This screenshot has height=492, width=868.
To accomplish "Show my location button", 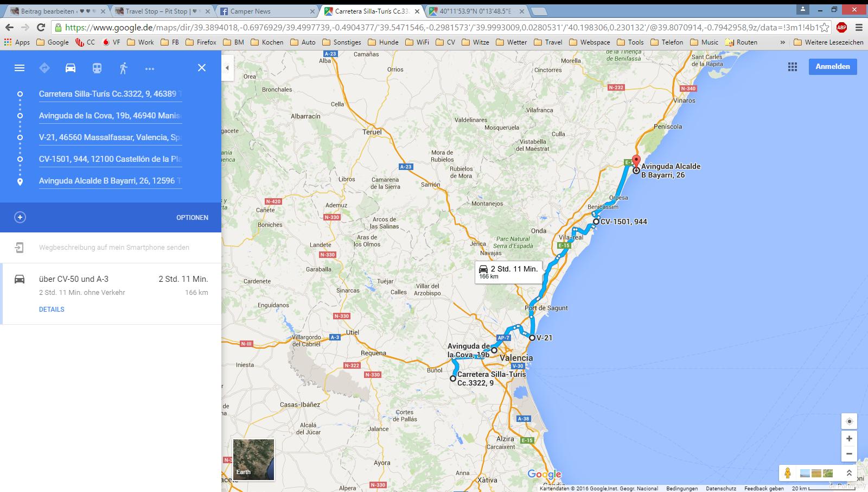I will (850, 421).
